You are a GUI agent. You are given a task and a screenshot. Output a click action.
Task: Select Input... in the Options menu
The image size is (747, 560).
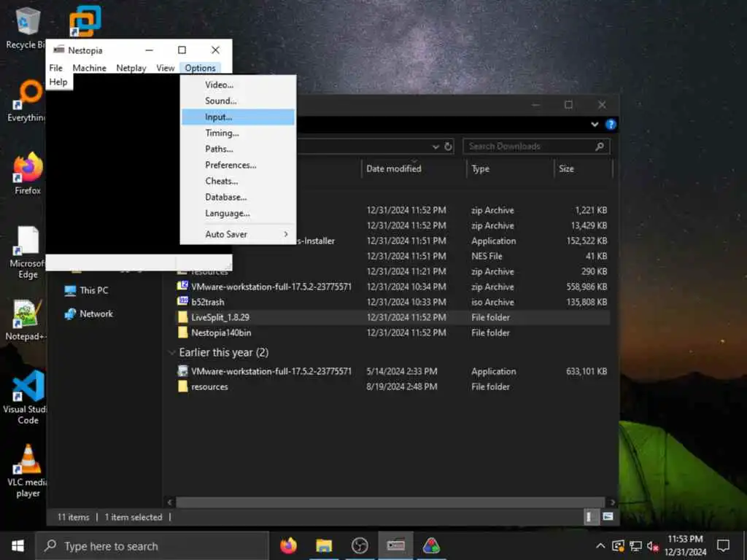pos(238,117)
